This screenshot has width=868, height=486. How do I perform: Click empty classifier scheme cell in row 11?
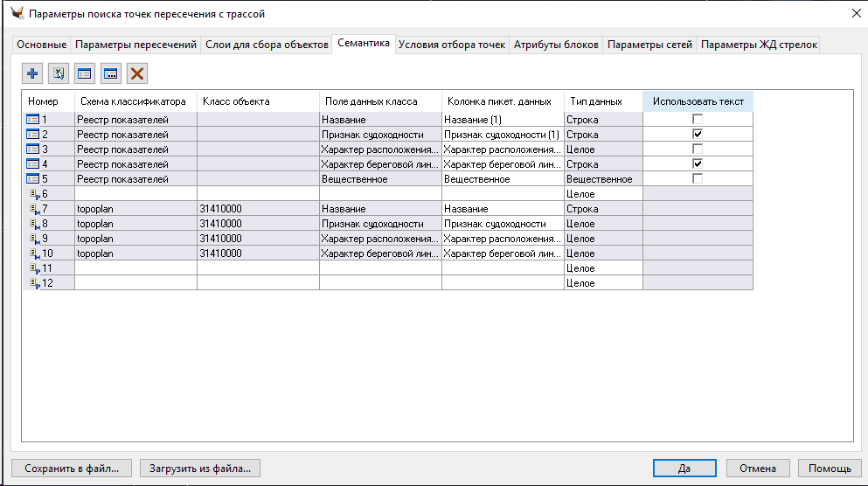click(135, 268)
